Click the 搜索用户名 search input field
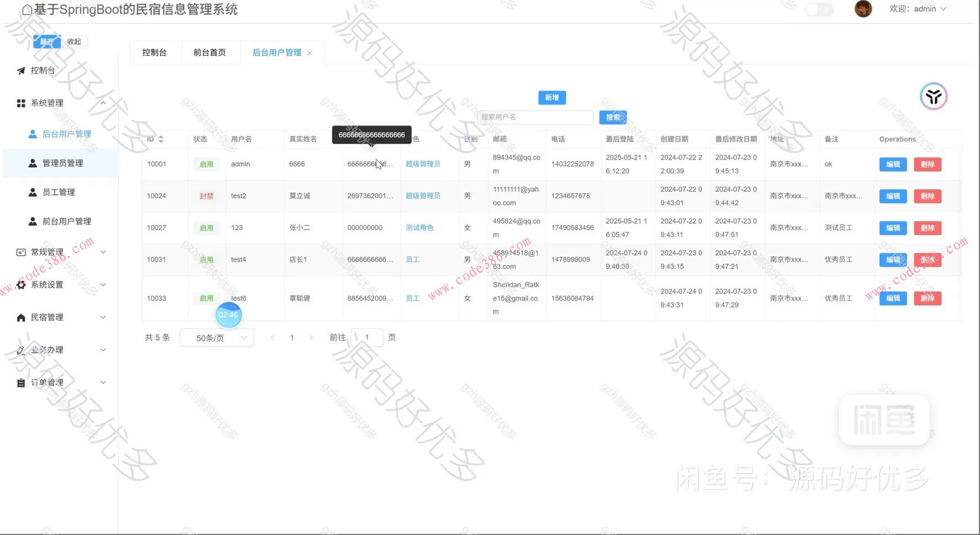The image size is (980, 535). click(534, 117)
